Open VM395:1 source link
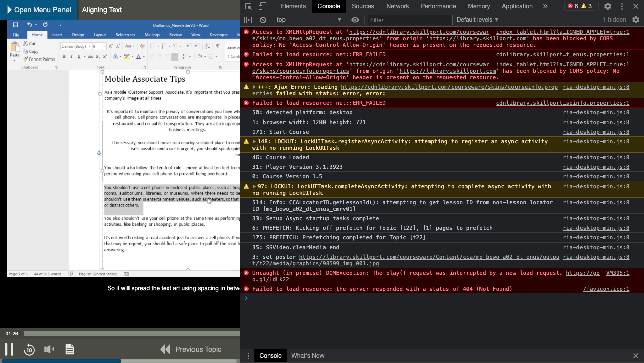The image size is (644, 363). [617, 273]
